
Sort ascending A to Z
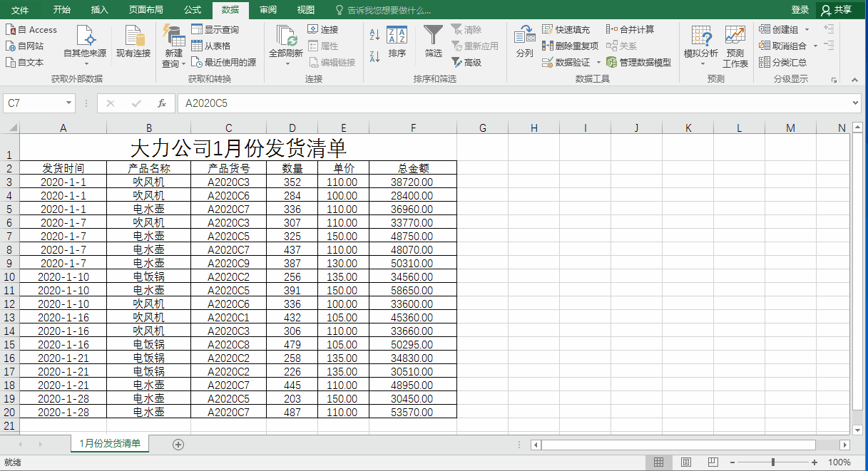[375, 33]
